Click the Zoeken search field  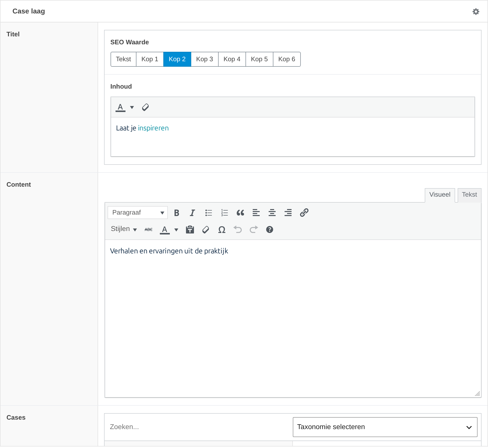[x=198, y=427]
